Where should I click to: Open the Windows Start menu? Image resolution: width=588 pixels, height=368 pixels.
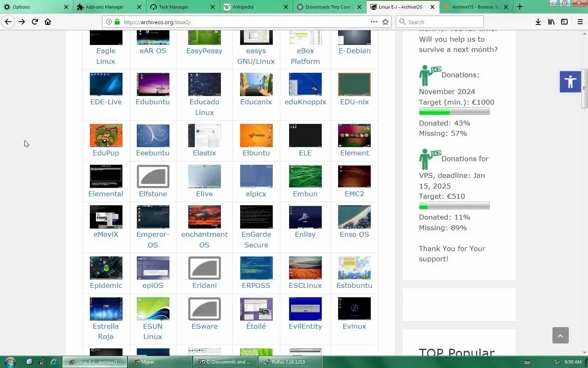pos(10,362)
